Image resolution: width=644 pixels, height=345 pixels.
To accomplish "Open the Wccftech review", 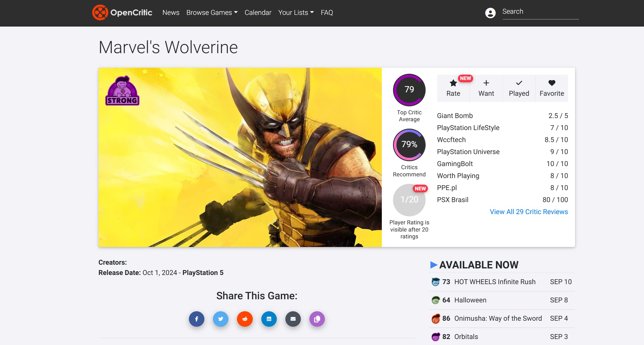I will click(451, 140).
